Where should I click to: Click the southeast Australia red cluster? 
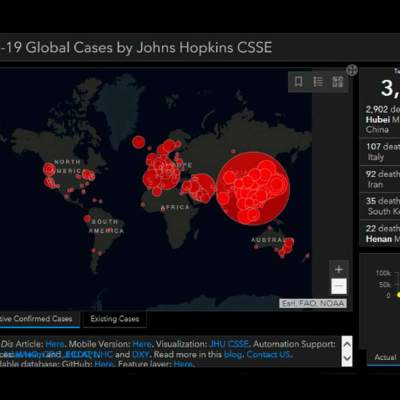point(287,247)
